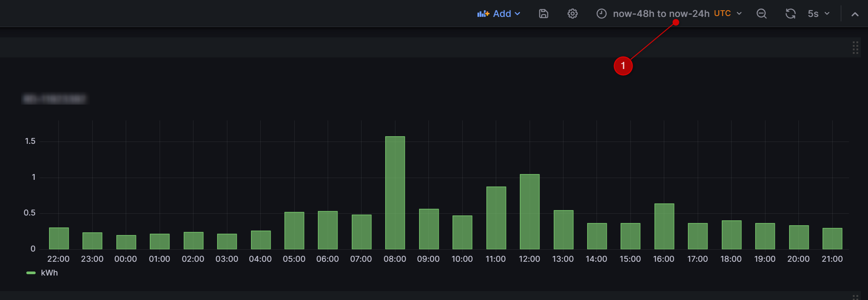This screenshot has width=868, height=300.
Task: Open the now-48h to now-24h time range
Action: click(x=661, y=14)
